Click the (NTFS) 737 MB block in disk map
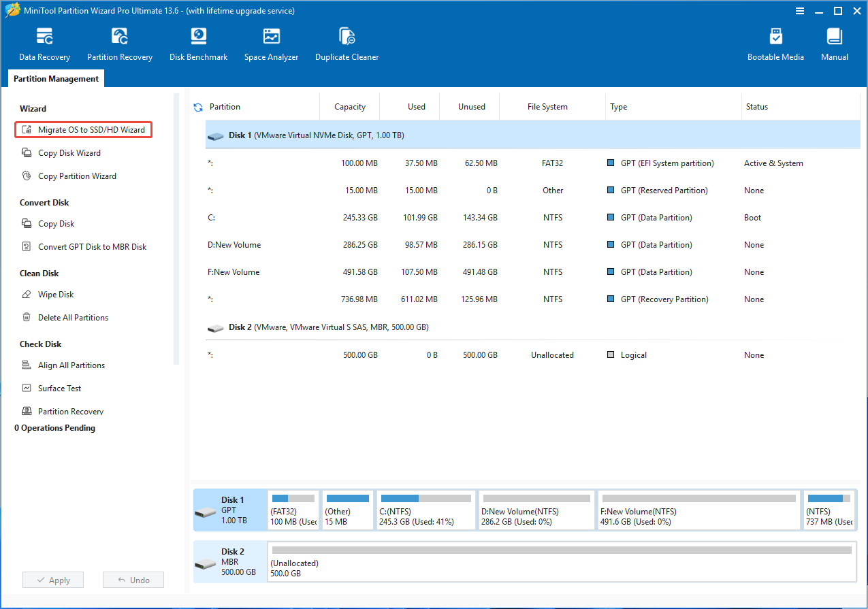Screen dimensions: 868x609 (829, 510)
